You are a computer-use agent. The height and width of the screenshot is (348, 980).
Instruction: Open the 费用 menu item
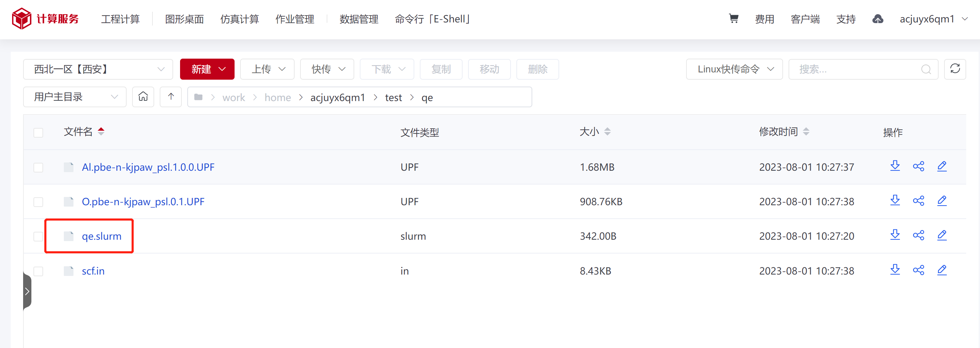pos(764,19)
